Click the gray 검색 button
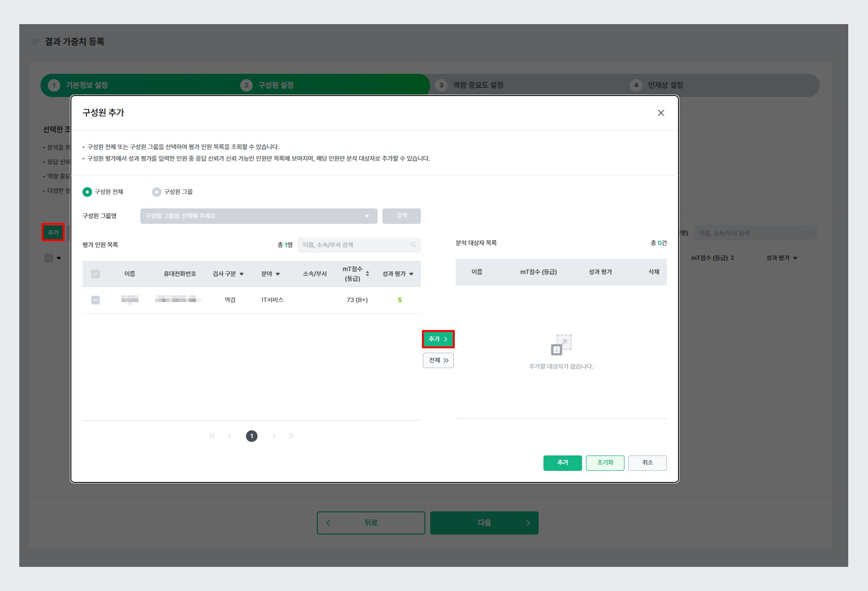 (x=402, y=216)
